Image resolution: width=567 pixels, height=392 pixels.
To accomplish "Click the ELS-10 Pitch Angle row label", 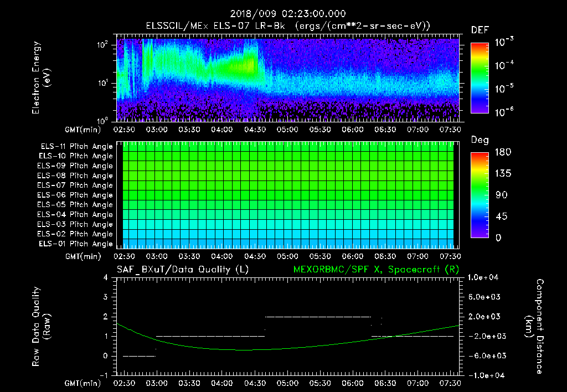I will pyautogui.click(x=76, y=156).
